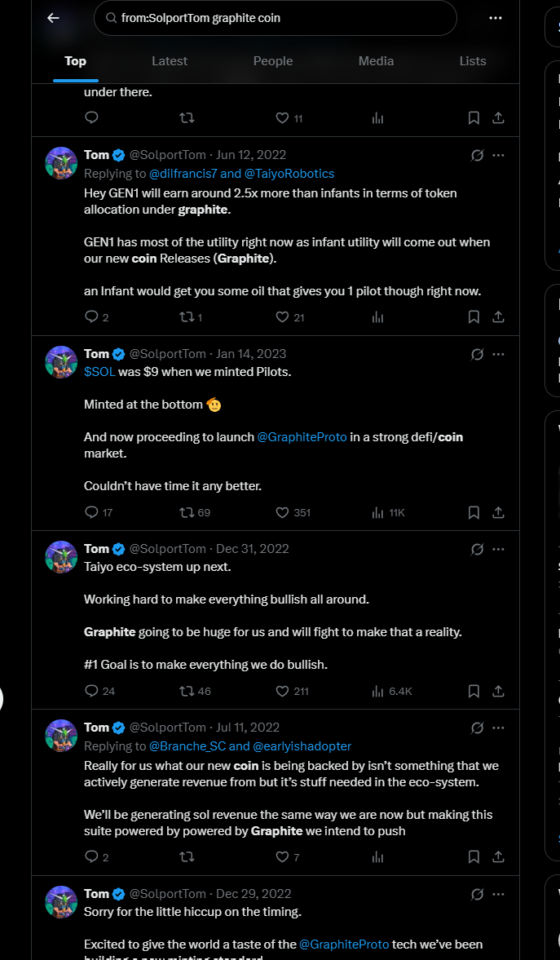The height and width of the screenshot is (960, 560).
Task: View analytics of the 11K views tweet
Action: point(378,512)
